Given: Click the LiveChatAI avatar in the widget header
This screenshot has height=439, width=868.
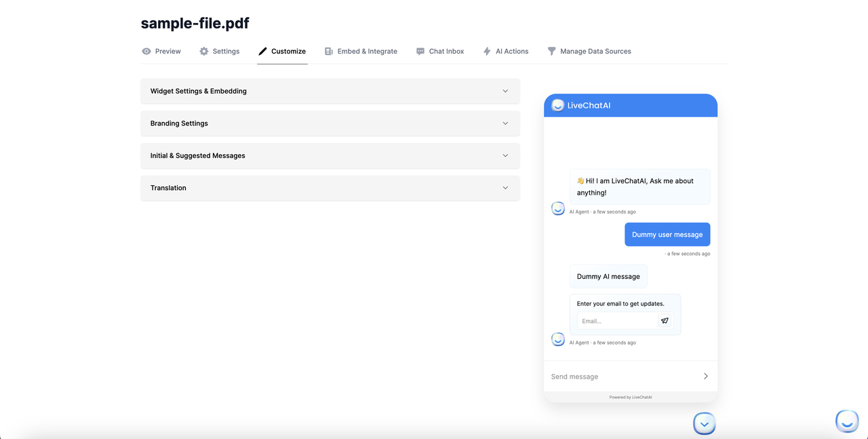Looking at the screenshot, I should click(557, 105).
